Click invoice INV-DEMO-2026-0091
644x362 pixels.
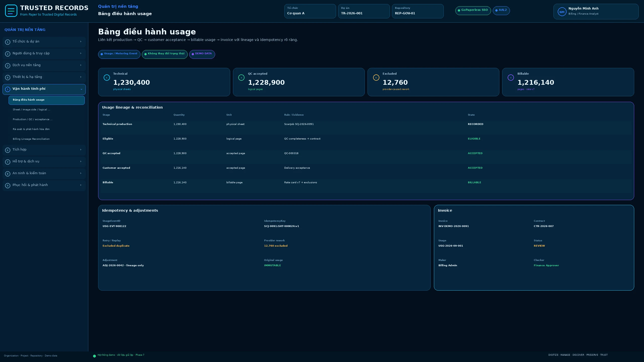[454, 226]
